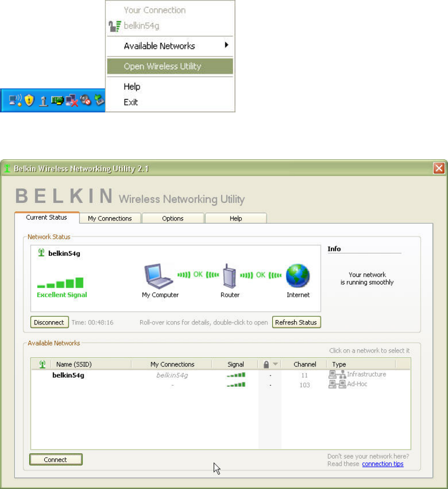448x489 pixels.
Task: Click the antenna icon next to belkin54g in Network Status
Action: (41, 252)
